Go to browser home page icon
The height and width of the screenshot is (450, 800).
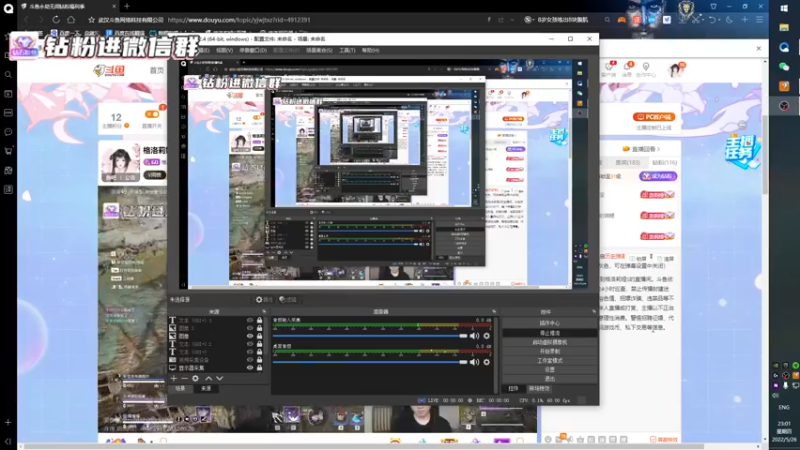pyautogui.click(x=71, y=19)
